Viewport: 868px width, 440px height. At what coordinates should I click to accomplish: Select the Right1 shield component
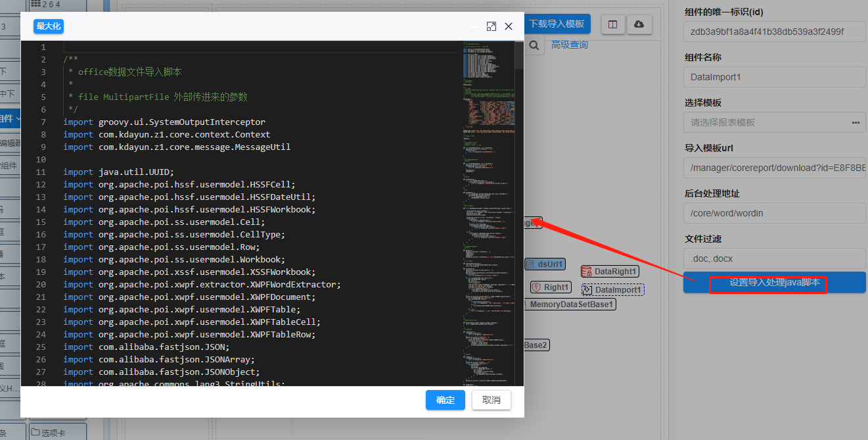pyautogui.click(x=551, y=287)
